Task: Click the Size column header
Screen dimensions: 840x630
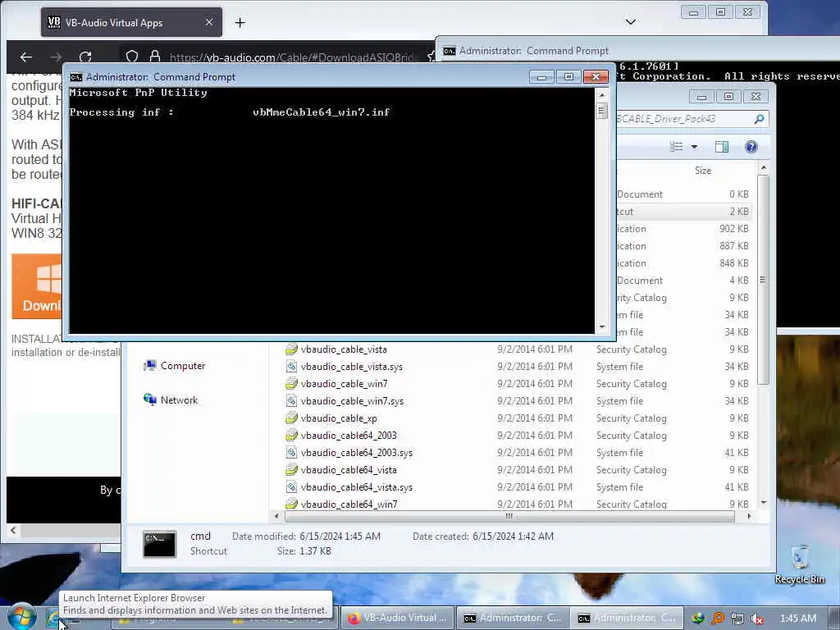Action: point(703,171)
